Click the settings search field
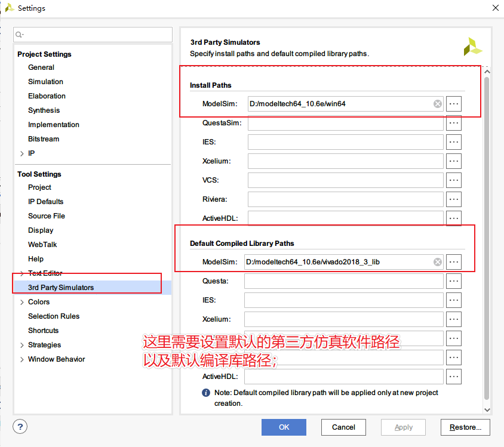Viewport: 504px width, 447px height. click(93, 35)
